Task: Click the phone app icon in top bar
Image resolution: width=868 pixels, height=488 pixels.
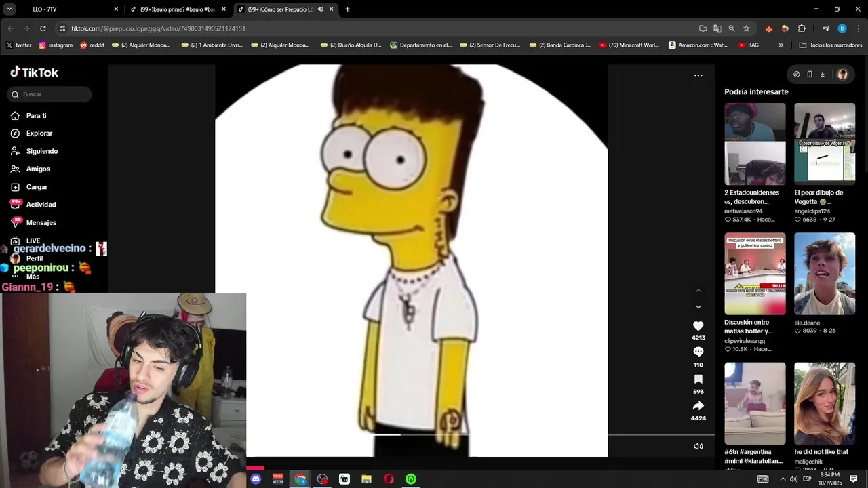Action: pyautogui.click(x=809, y=75)
